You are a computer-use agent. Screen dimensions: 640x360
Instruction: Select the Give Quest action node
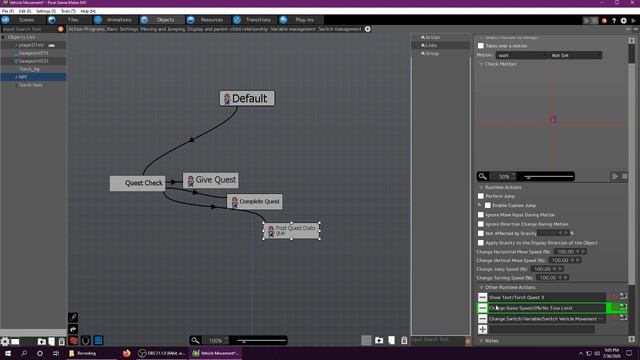pos(211,180)
